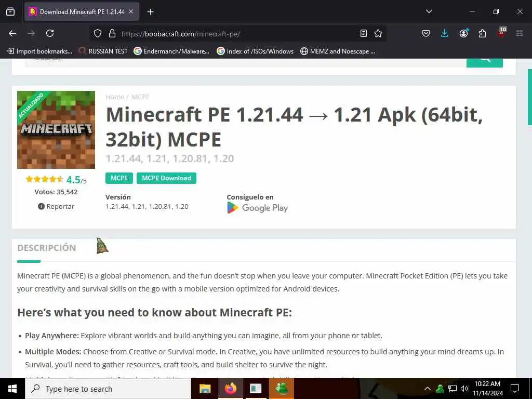Open the blocker extension with badge 10
The width and height of the screenshot is (532, 399).
tap(501, 33)
